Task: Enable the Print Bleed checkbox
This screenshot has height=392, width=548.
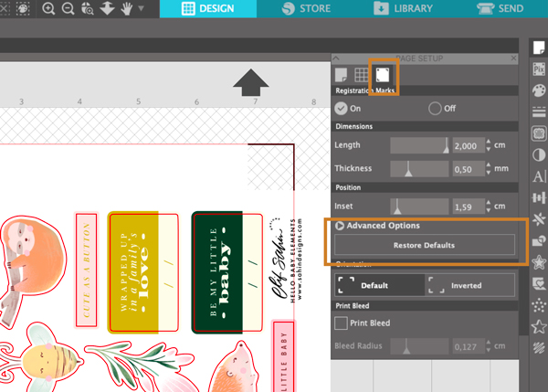Action: click(341, 323)
